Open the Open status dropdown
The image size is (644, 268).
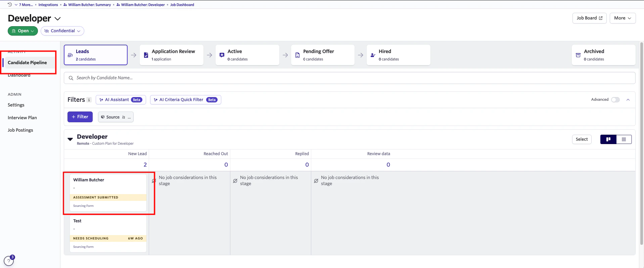[23, 31]
